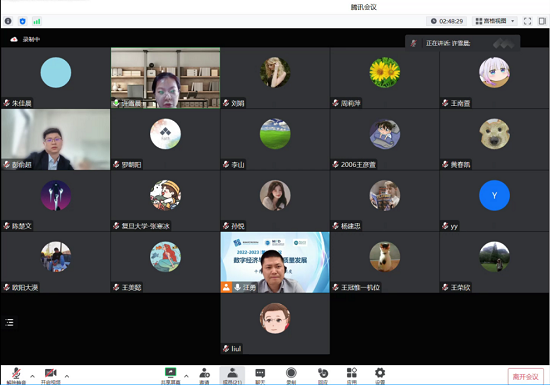Open the chat panel icon
The height and width of the screenshot is (385, 550).
click(260, 376)
